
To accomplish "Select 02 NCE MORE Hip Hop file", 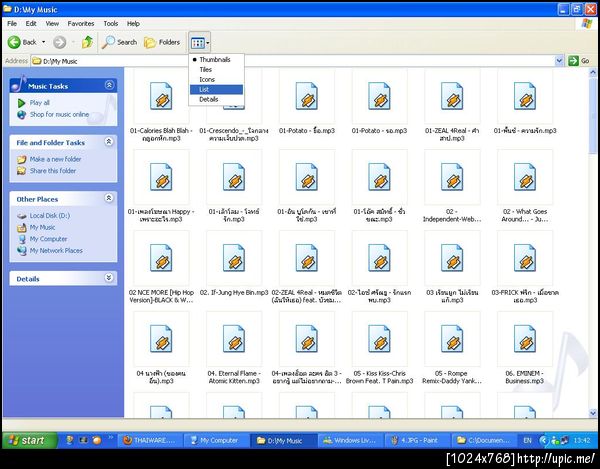I will click(x=161, y=258).
